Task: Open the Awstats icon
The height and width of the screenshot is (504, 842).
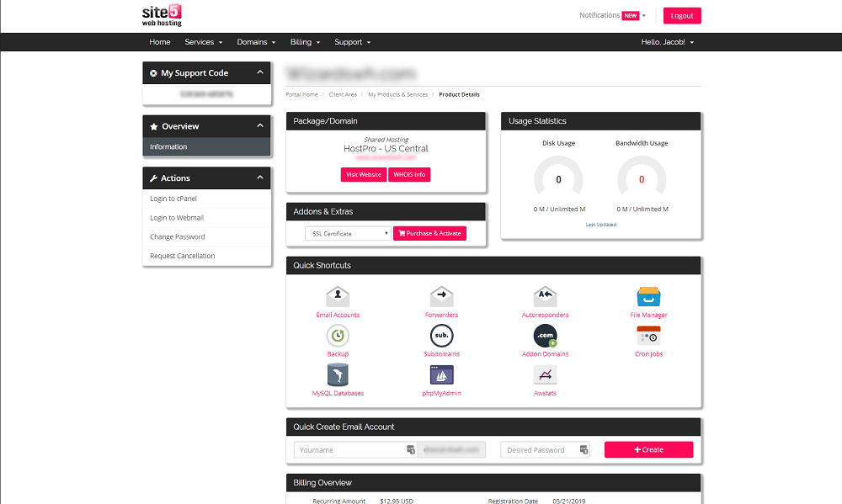Action: tap(545, 375)
